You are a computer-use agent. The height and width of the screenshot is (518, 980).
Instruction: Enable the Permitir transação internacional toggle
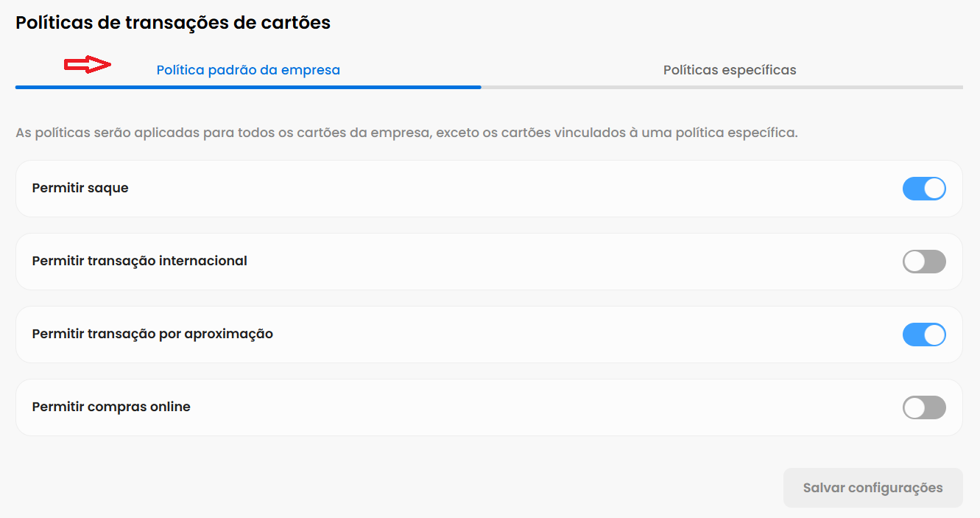point(924,262)
